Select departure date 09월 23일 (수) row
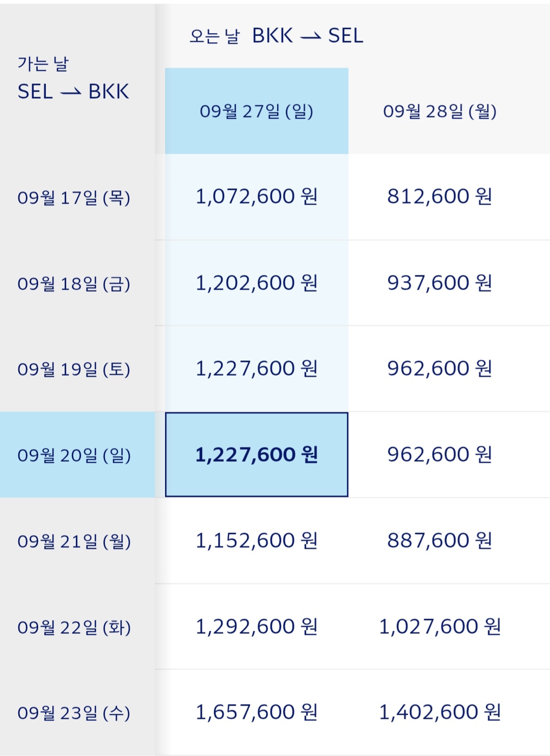Screen dimensions: 550x756 [x=74, y=713]
